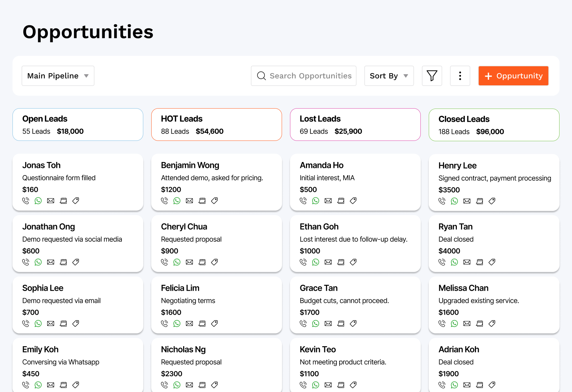This screenshot has height=392, width=572.
Task: Email Felicia Lim via envelope icon
Action: click(189, 323)
